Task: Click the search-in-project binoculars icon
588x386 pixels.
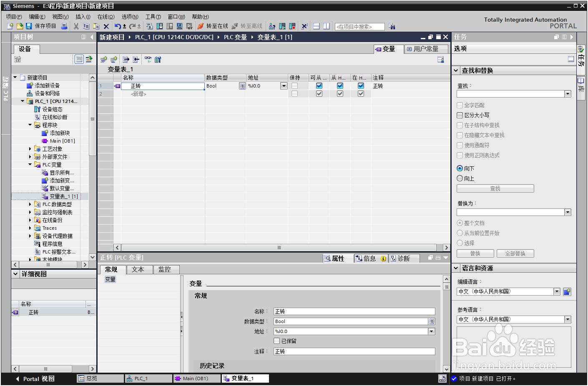Action: pos(392,26)
